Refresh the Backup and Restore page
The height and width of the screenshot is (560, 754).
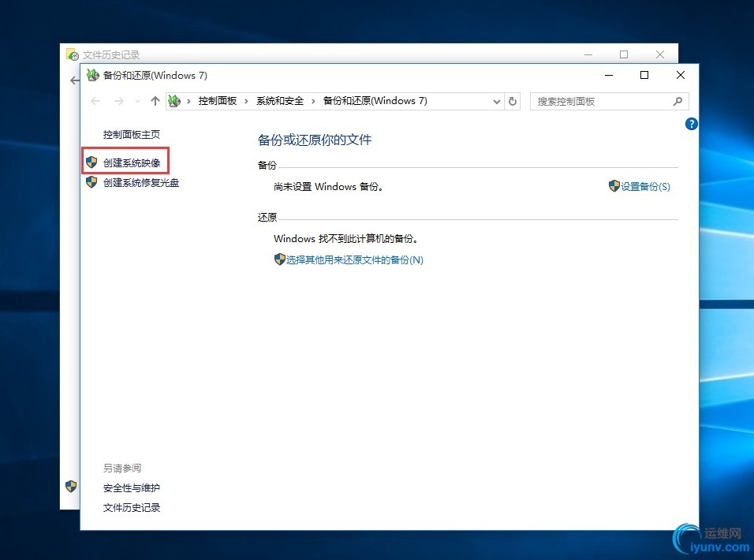click(x=513, y=102)
